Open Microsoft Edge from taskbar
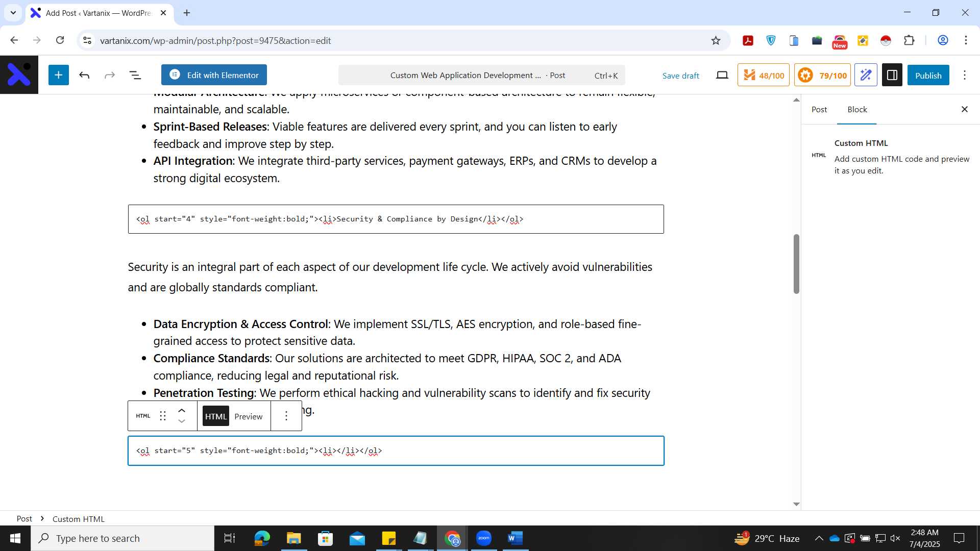Screen dimensions: 980x551 pyautogui.click(x=262, y=538)
